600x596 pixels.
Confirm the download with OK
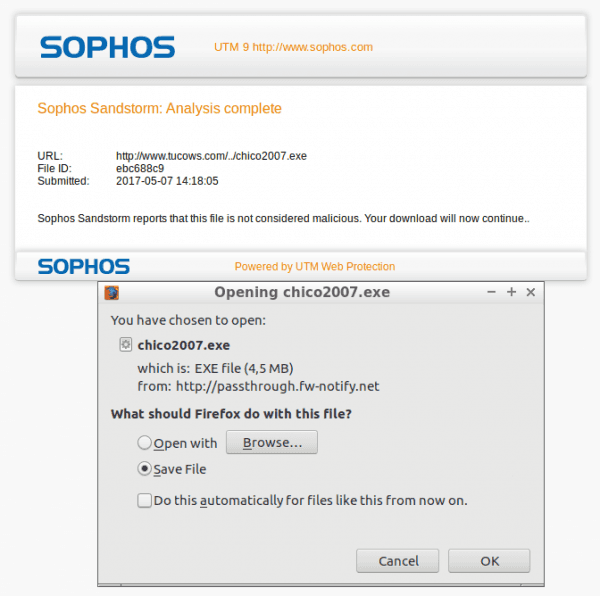pyautogui.click(x=489, y=561)
